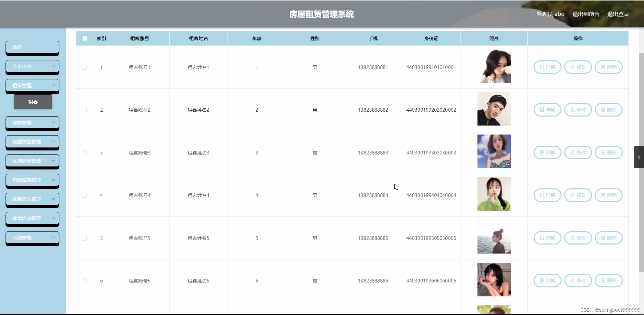Click the 删除 (delete) trash icon for tenant row 3

(603, 152)
